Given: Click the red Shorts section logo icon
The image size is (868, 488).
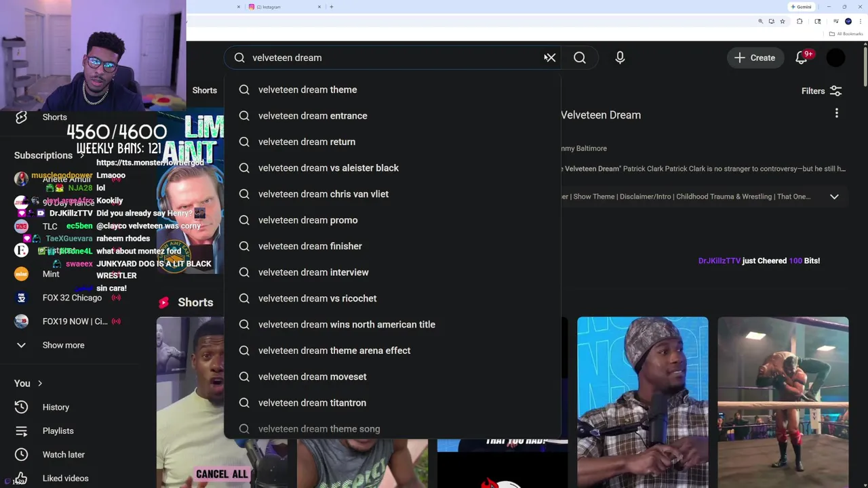Looking at the screenshot, I should click(163, 302).
